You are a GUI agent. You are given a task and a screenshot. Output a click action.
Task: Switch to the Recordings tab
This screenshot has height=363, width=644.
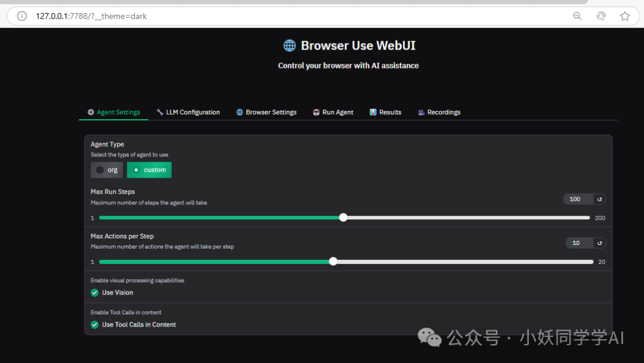click(x=439, y=112)
